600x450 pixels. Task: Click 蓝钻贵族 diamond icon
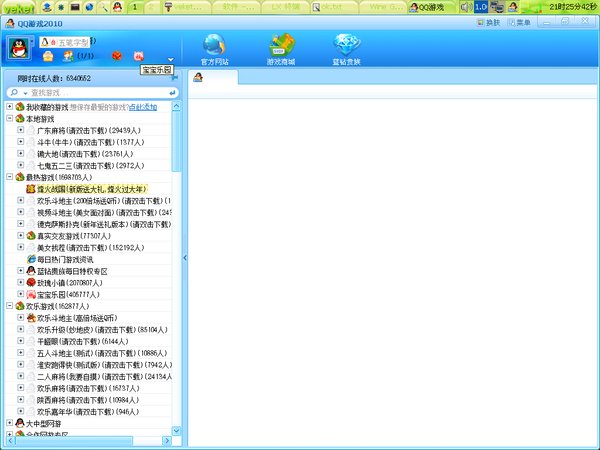coord(347,45)
